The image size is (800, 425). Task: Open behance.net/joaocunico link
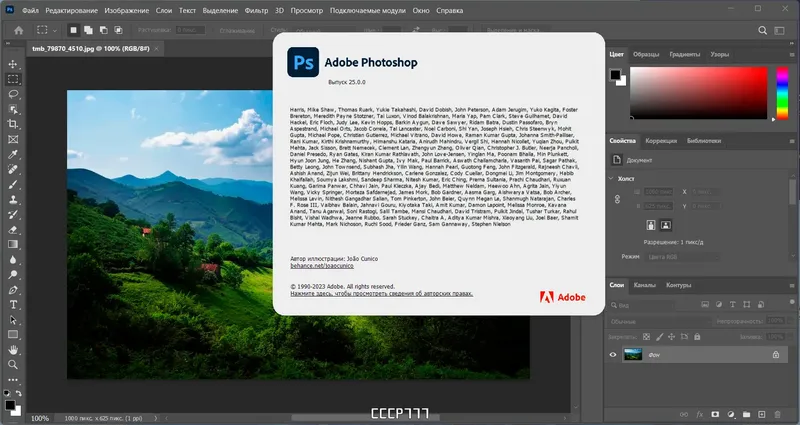(x=322, y=266)
